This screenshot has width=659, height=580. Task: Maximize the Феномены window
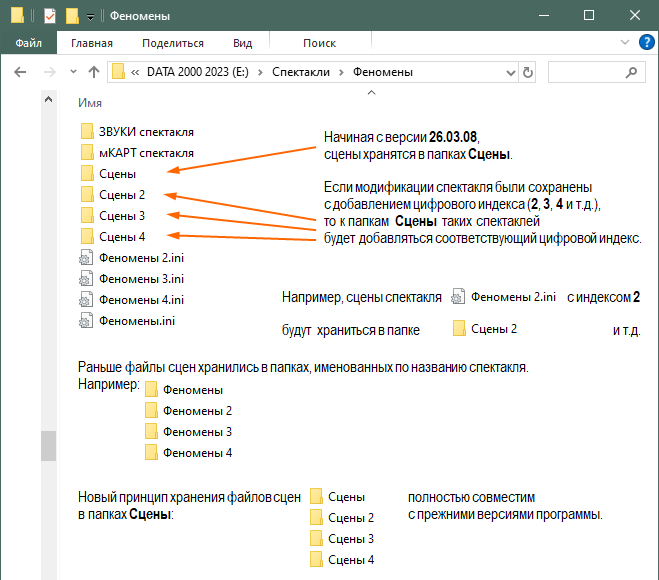(589, 16)
